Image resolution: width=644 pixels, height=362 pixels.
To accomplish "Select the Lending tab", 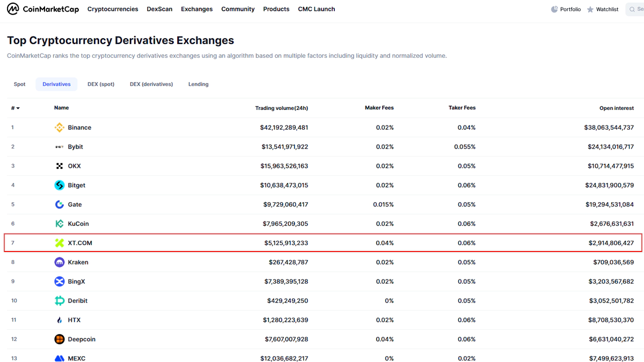I will (x=198, y=84).
